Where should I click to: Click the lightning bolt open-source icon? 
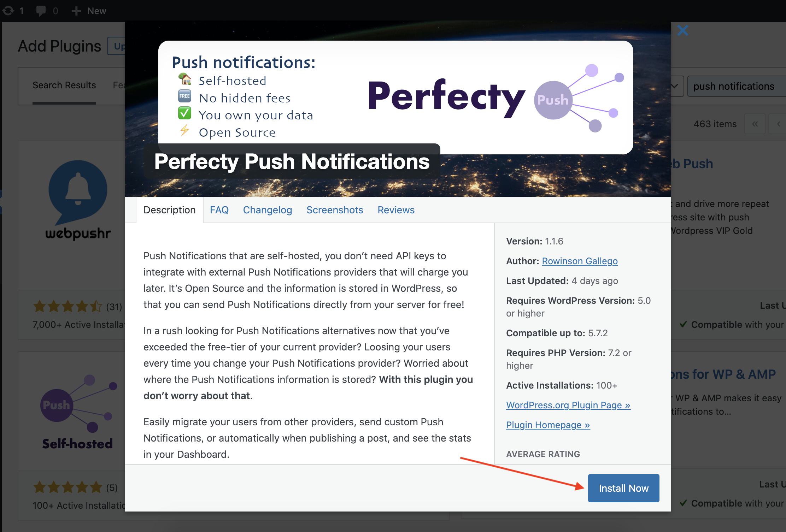183,131
